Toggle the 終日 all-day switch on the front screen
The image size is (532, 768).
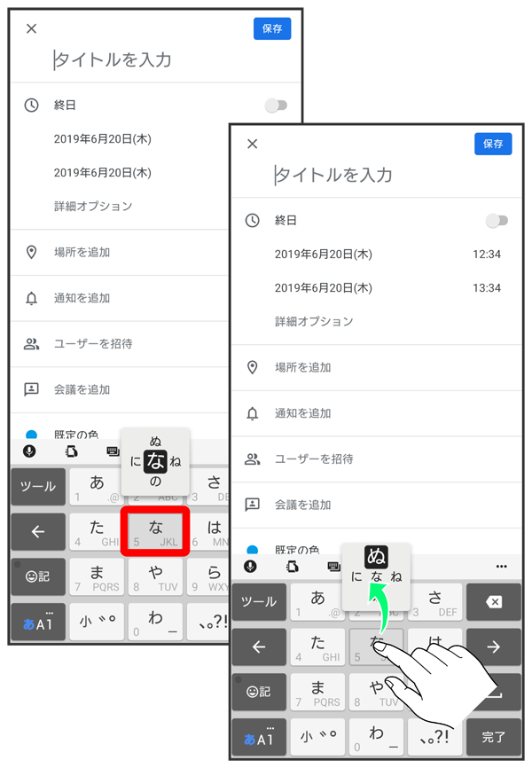pyautogui.click(x=497, y=221)
